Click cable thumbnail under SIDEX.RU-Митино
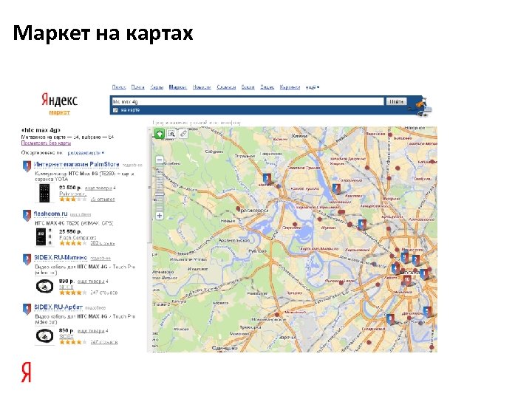 pos(44,287)
